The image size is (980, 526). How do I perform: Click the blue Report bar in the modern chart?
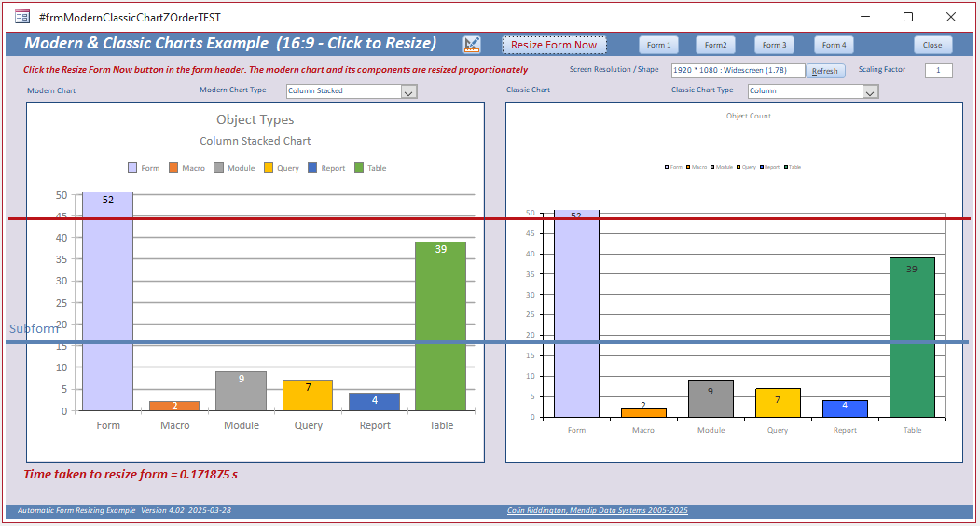(374, 402)
